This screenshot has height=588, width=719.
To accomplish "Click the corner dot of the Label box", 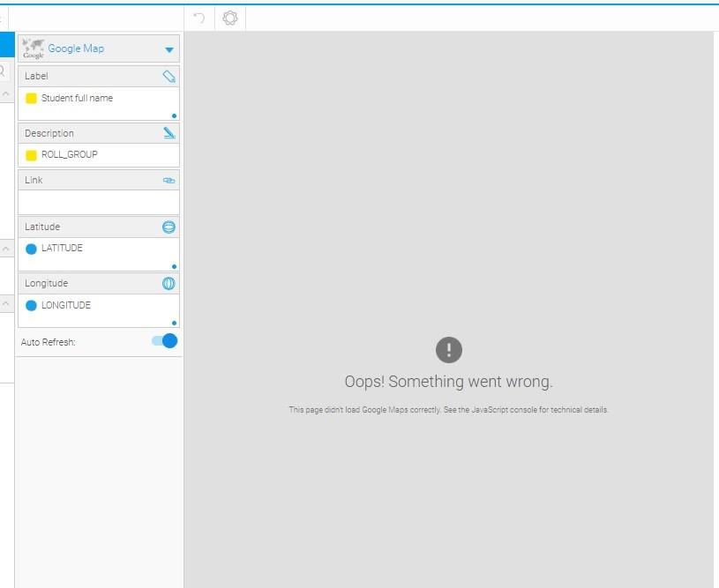I will (175, 116).
